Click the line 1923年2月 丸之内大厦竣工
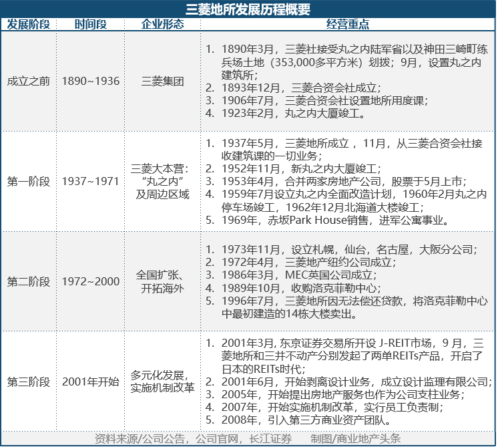Viewport: 504px width, 447px height. [x=286, y=114]
